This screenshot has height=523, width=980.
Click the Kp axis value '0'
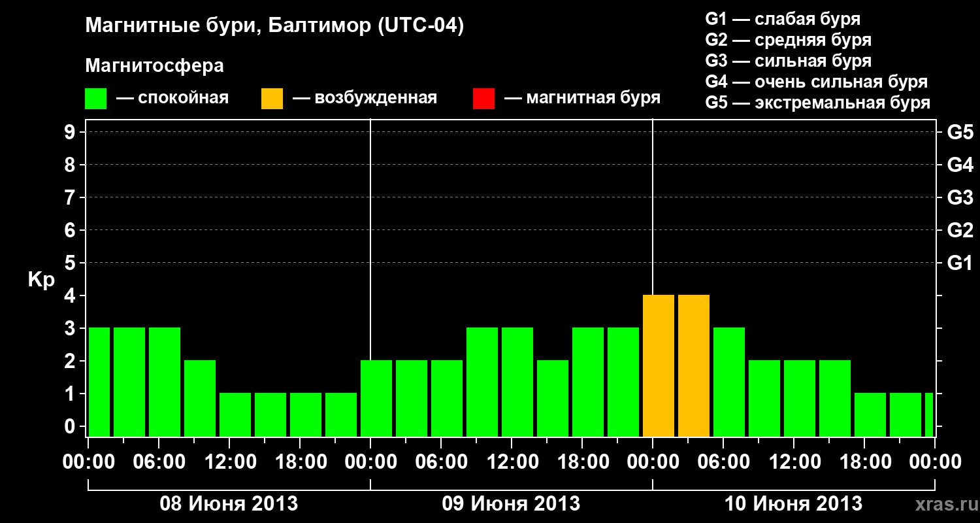click(x=71, y=426)
